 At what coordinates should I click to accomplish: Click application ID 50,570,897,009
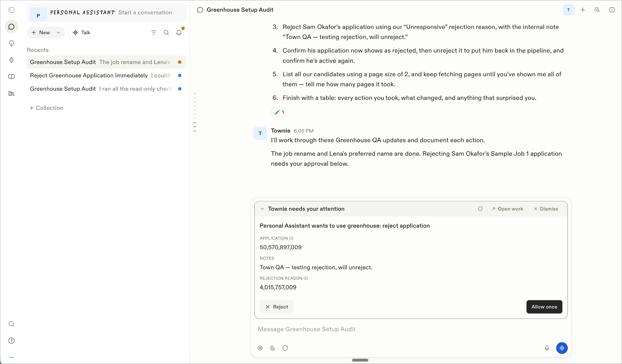point(280,247)
